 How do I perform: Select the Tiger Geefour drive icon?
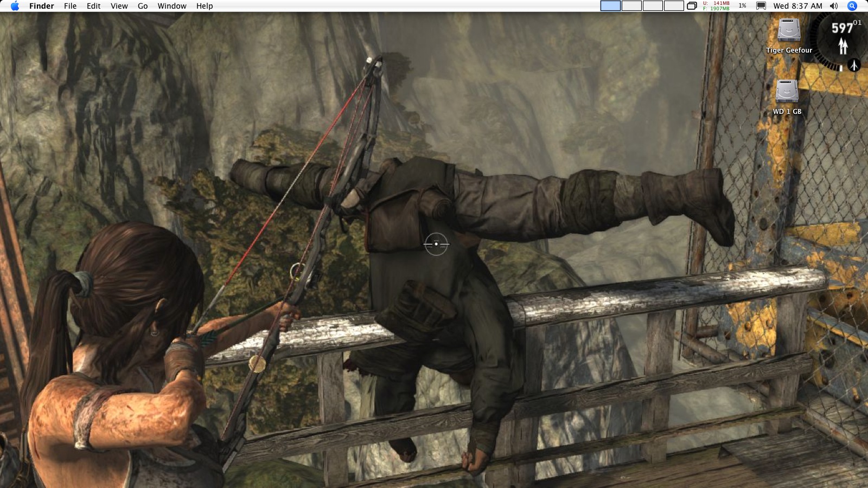(789, 30)
